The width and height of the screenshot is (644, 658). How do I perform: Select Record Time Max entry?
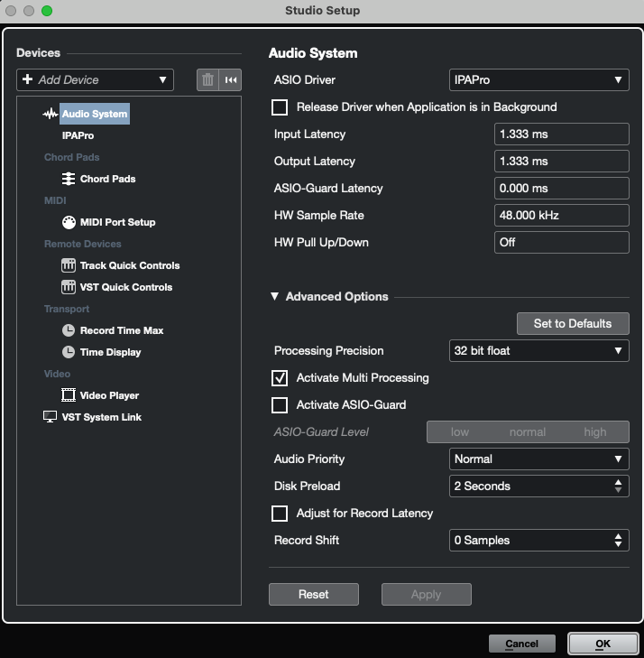point(122,330)
